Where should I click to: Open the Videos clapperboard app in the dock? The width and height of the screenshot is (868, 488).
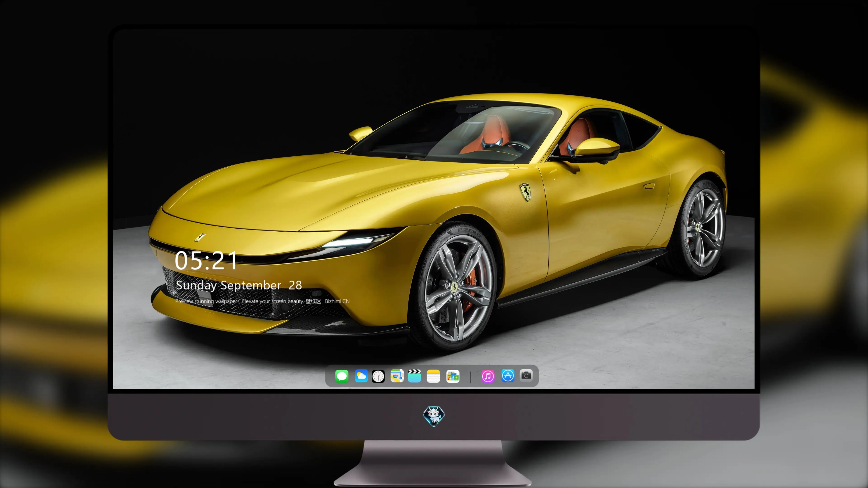tap(415, 376)
